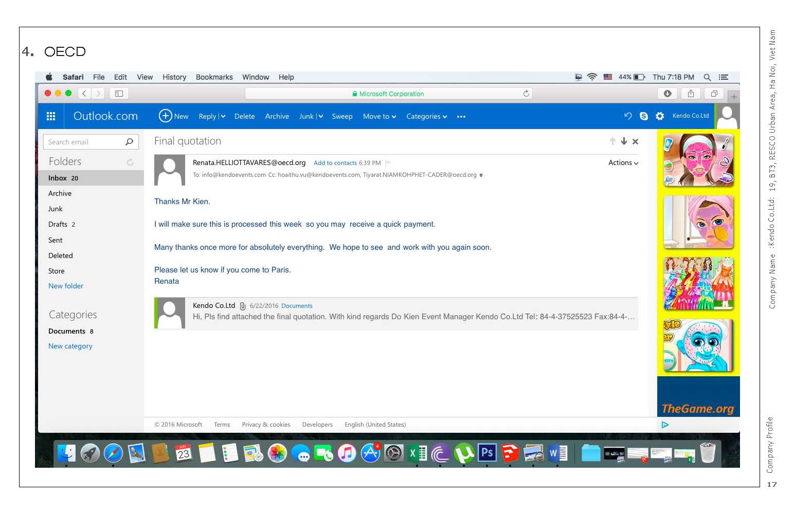Open Spotlight search in menu bar
Screen dimensions: 812x514
[x=707, y=77]
